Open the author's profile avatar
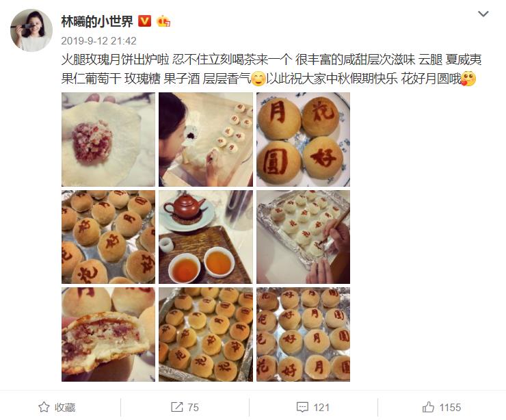Image resolution: width=506 pixels, height=420 pixels. point(31,30)
